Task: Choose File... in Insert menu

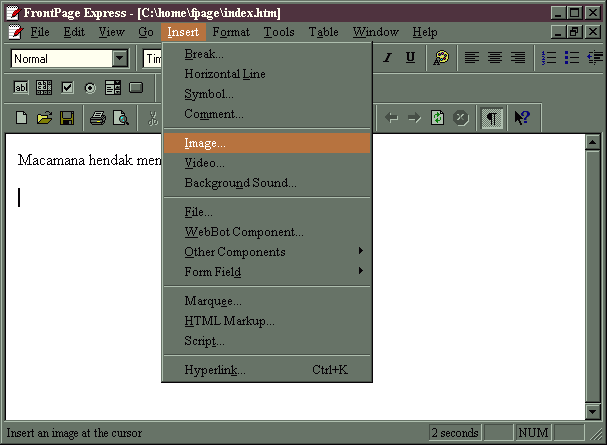Action: coord(267,212)
